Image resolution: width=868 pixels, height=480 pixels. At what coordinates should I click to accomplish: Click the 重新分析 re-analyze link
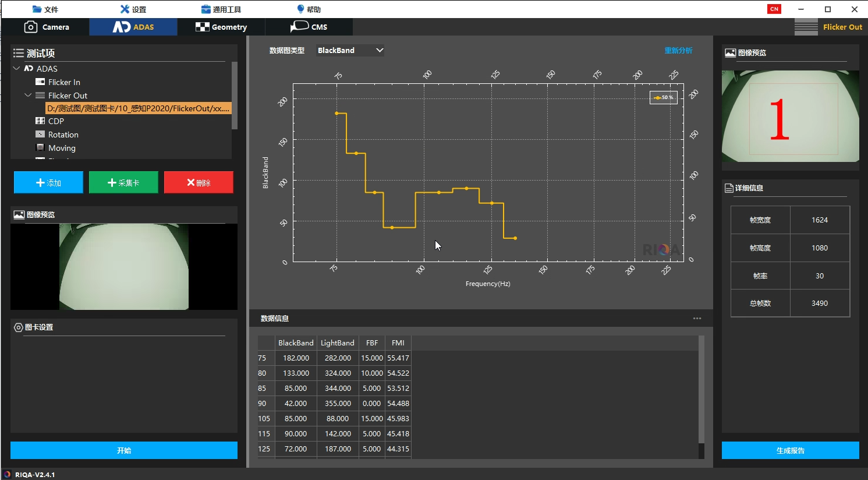coord(678,51)
